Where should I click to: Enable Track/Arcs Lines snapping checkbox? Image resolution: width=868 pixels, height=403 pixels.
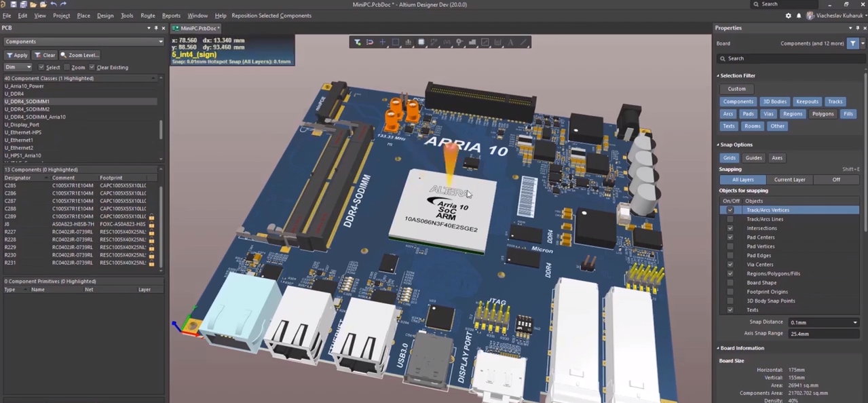tap(730, 219)
